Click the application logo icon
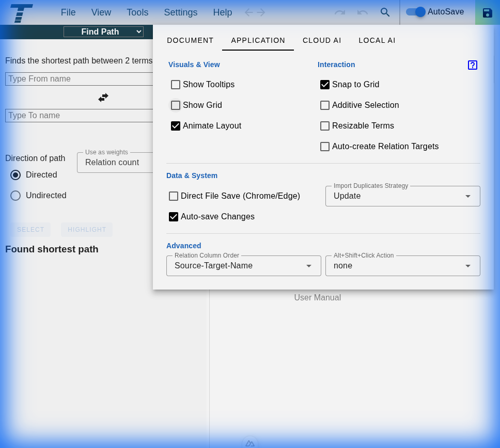Screen dimensions: 500x448 (21, 13)
